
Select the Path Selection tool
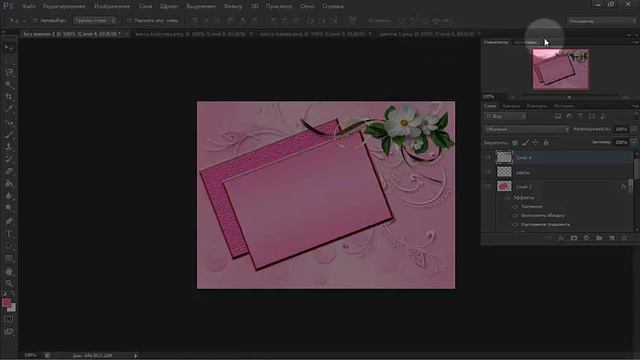coord(9,246)
